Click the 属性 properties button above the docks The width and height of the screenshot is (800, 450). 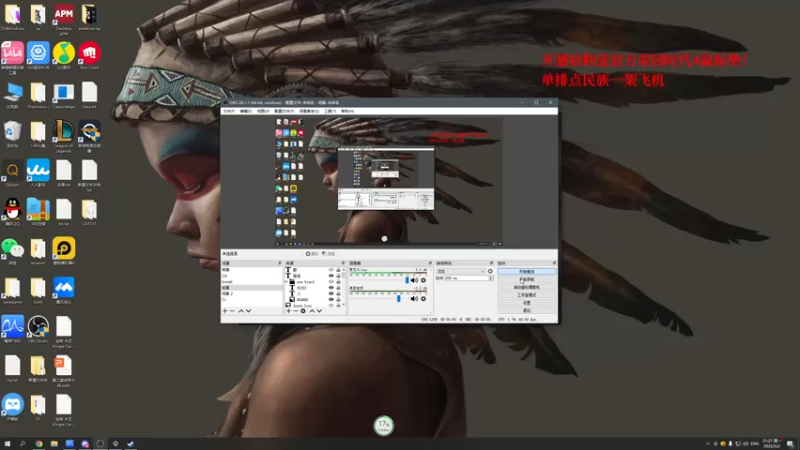(312, 254)
